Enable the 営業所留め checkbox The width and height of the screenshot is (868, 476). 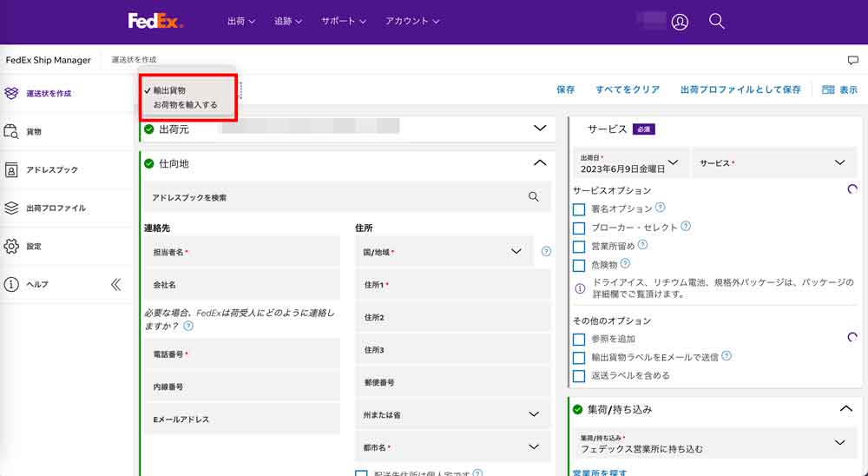pos(578,247)
